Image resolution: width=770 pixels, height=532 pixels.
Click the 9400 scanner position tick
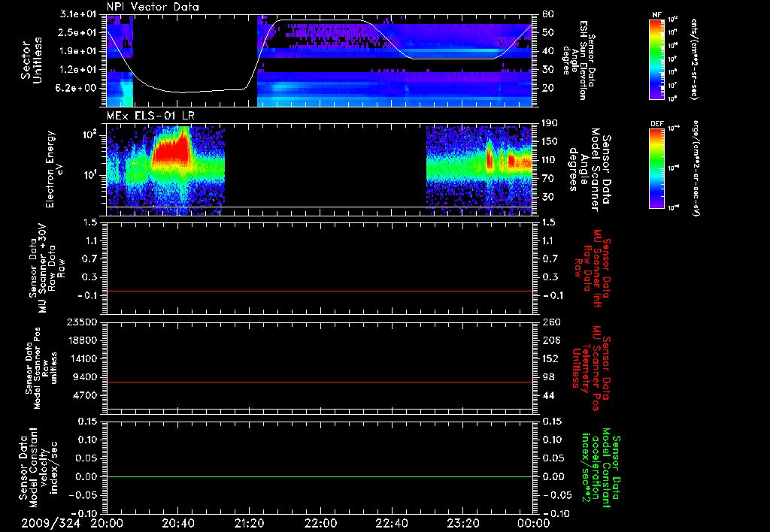85,377
